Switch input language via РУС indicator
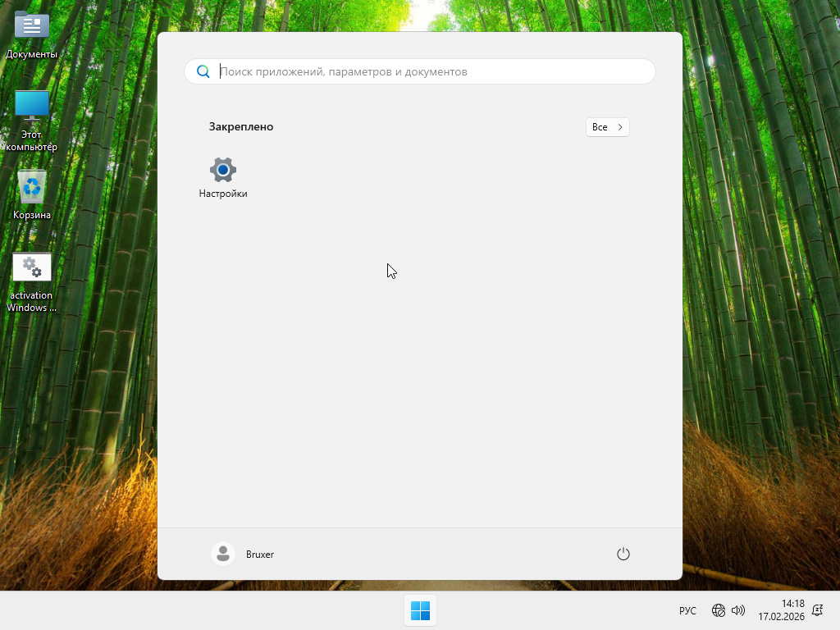 point(687,610)
